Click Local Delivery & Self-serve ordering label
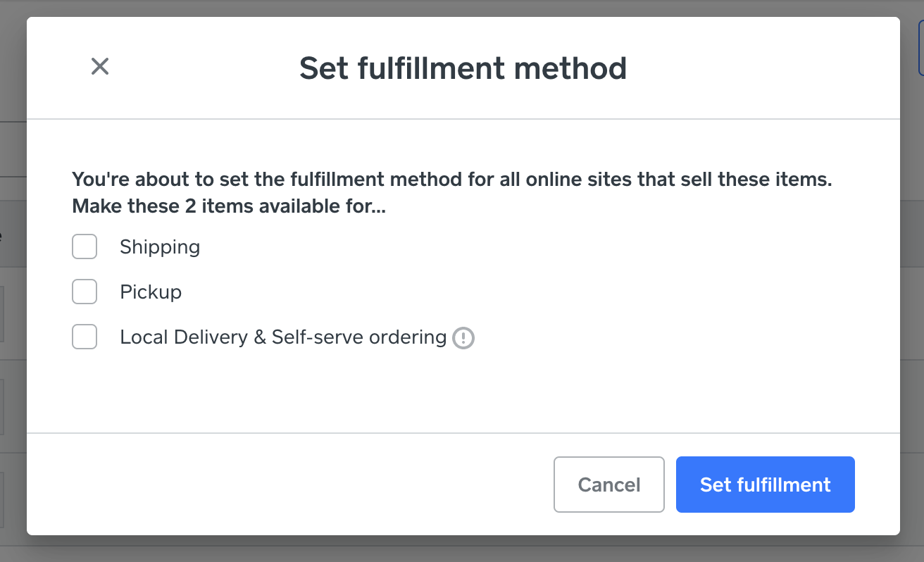The height and width of the screenshot is (562, 924). [x=283, y=337]
